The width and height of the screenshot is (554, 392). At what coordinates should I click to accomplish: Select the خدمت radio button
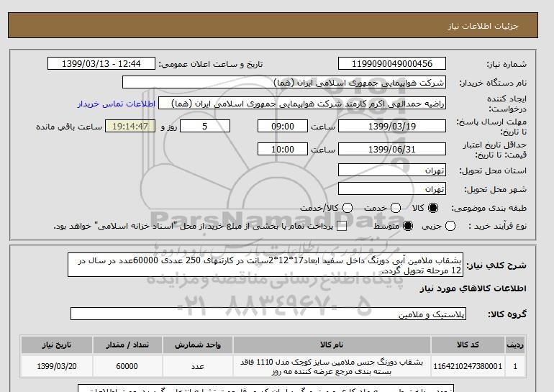(396, 208)
